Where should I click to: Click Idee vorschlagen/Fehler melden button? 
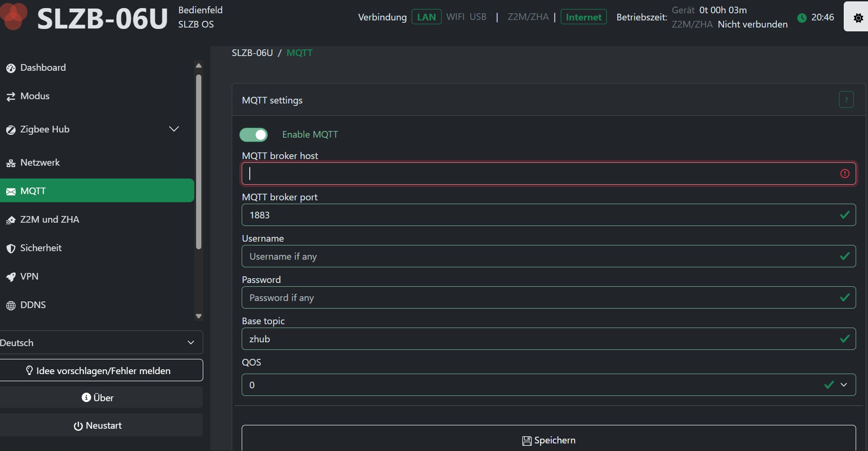pyautogui.click(x=101, y=371)
